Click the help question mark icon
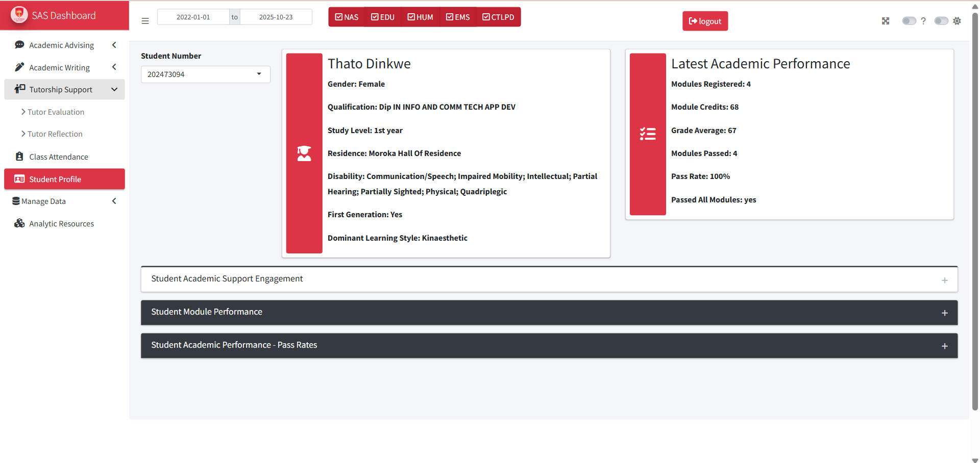980x463 pixels. tap(924, 21)
